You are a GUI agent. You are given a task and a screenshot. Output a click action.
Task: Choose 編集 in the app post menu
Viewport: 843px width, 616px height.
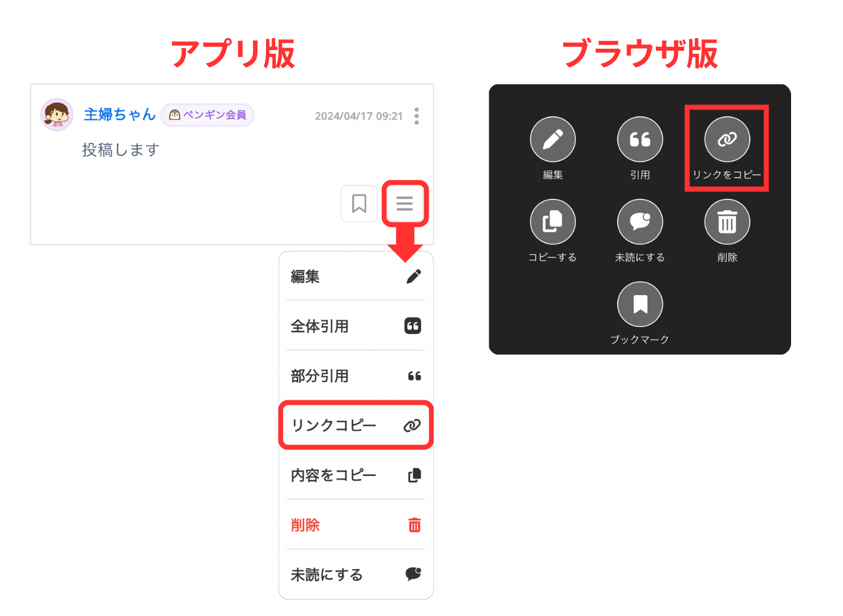pyautogui.click(x=356, y=276)
